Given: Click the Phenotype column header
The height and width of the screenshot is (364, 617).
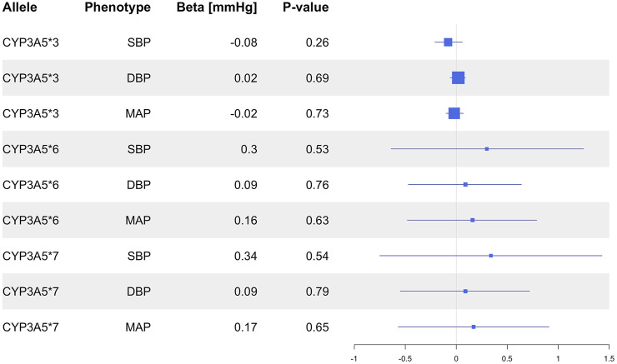Looking at the screenshot, I should (118, 7).
